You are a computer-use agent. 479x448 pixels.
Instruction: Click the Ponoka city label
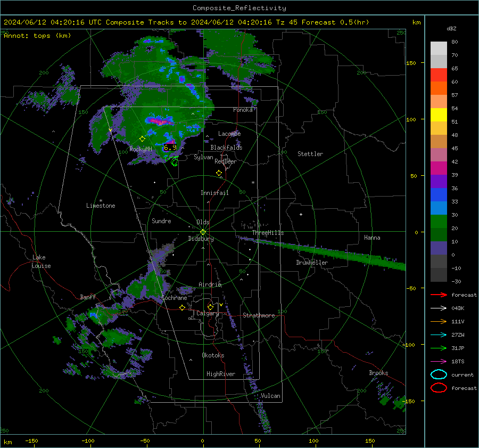(243, 110)
